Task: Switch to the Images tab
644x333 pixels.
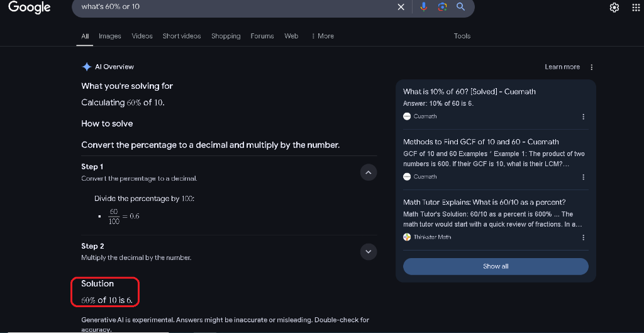Action: [x=110, y=37]
